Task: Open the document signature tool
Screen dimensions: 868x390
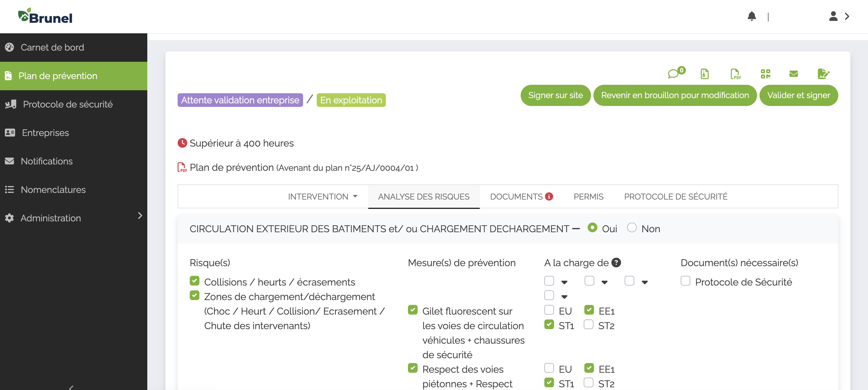Action: (x=823, y=74)
